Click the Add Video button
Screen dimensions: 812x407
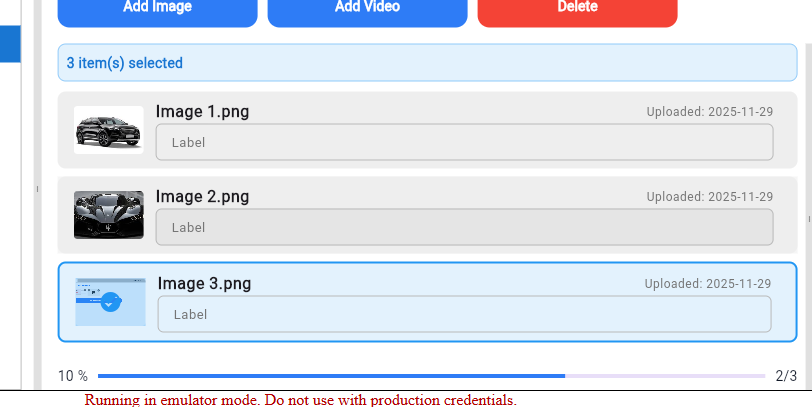click(367, 8)
